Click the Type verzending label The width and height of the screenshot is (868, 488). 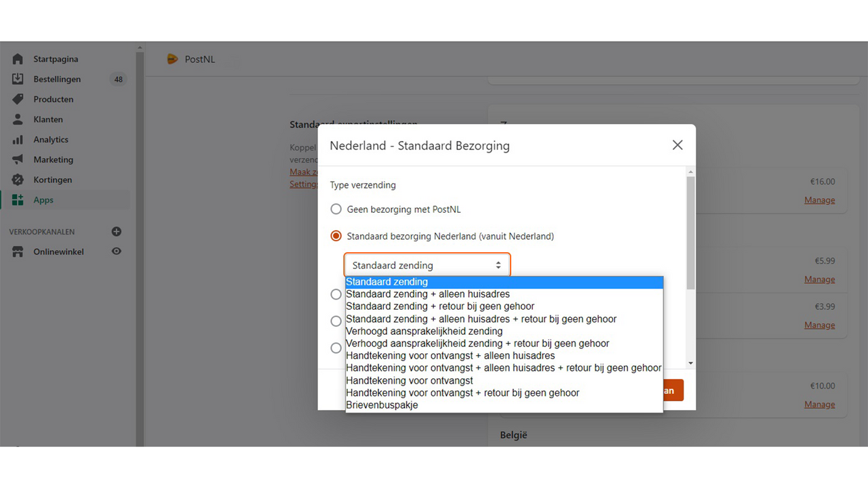pyautogui.click(x=363, y=185)
